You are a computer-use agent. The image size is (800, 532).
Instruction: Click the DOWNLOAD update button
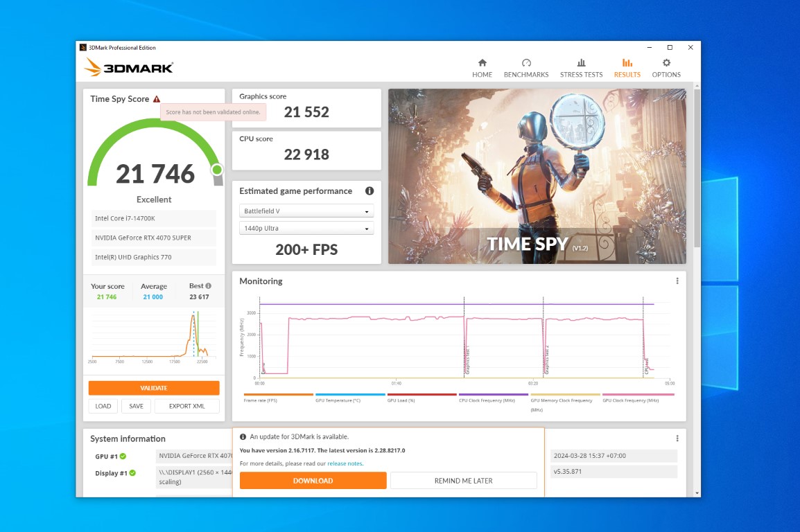(313, 481)
